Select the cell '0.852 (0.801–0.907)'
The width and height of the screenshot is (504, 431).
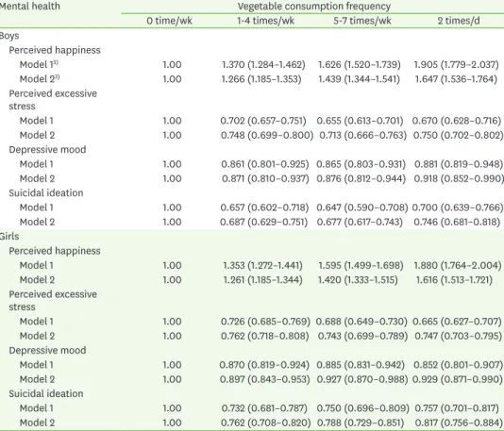coord(459,365)
